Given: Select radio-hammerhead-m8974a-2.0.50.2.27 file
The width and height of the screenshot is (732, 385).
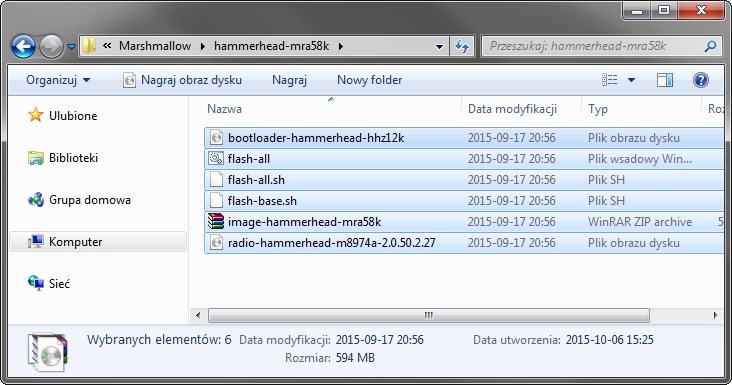Looking at the screenshot, I should [331, 243].
